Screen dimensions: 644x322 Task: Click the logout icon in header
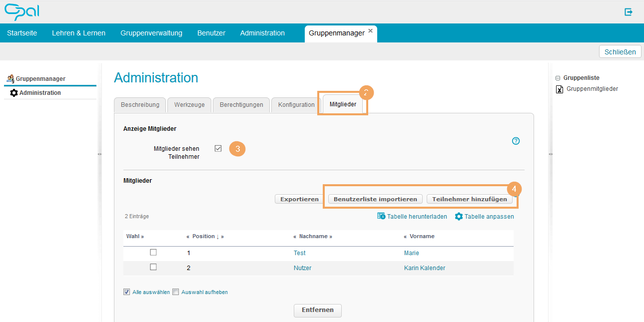(x=629, y=12)
